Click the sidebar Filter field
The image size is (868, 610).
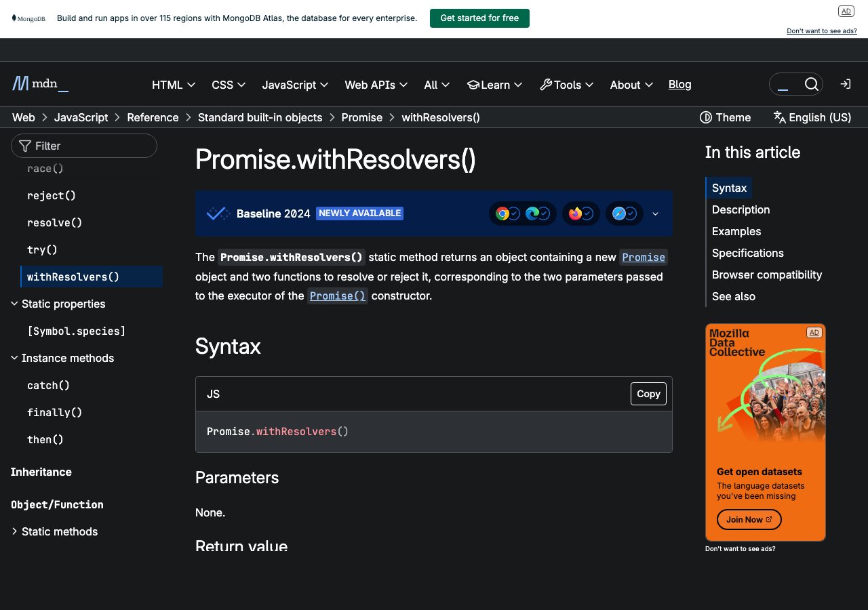coord(84,146)
